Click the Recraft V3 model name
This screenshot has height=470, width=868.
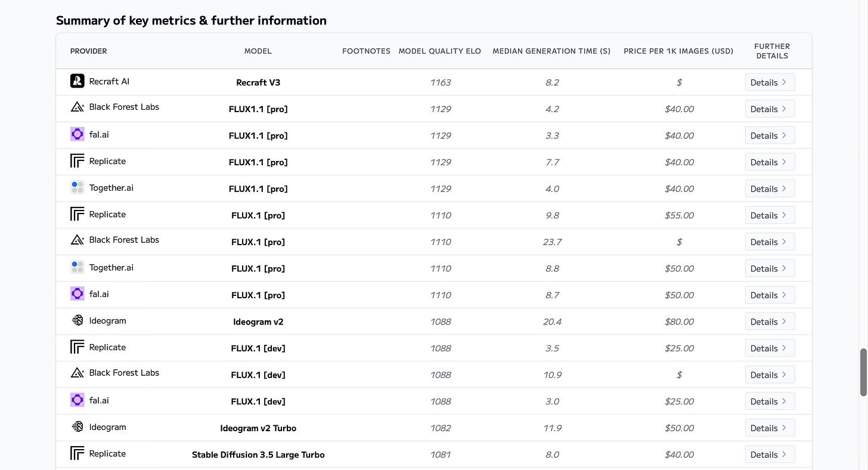[258, 82]
